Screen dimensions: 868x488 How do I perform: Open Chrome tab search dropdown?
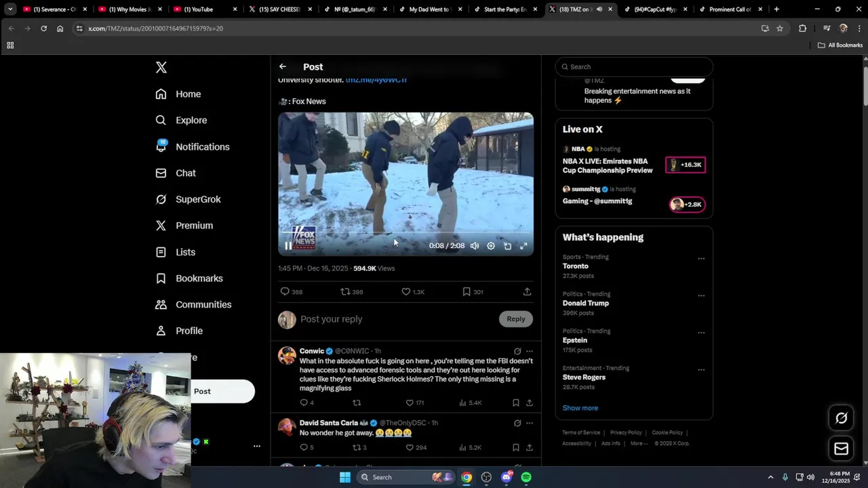[x=10, y=9]
